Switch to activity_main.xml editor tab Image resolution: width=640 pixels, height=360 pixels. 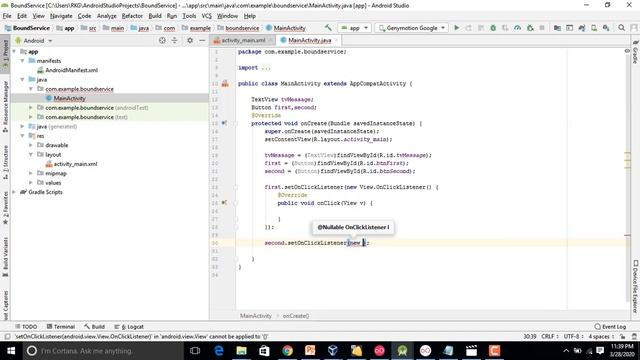tap(243, 40)
